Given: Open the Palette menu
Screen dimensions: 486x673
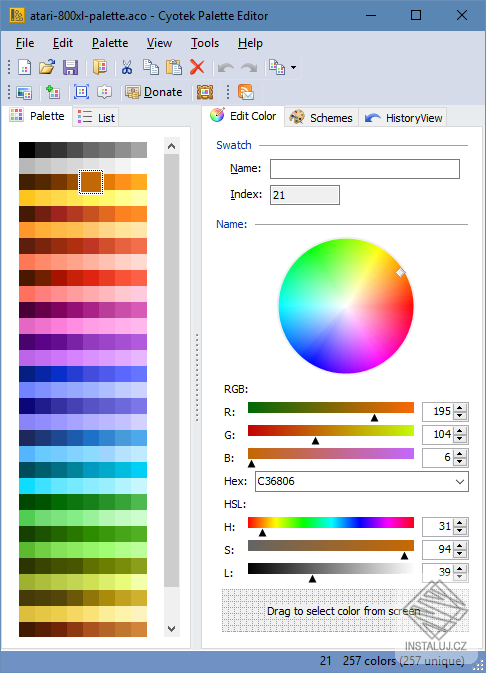Looking at the screenshot, I should point(110,43).
